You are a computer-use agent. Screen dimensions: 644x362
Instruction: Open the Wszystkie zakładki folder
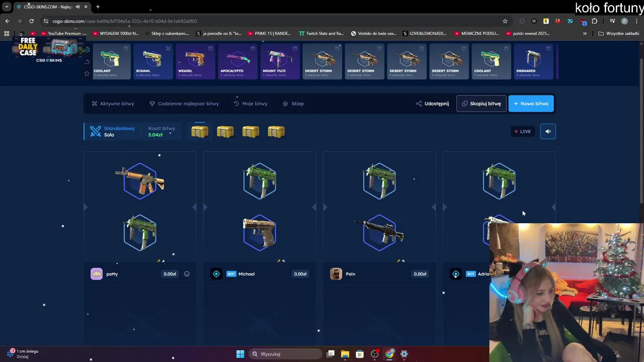618,33
